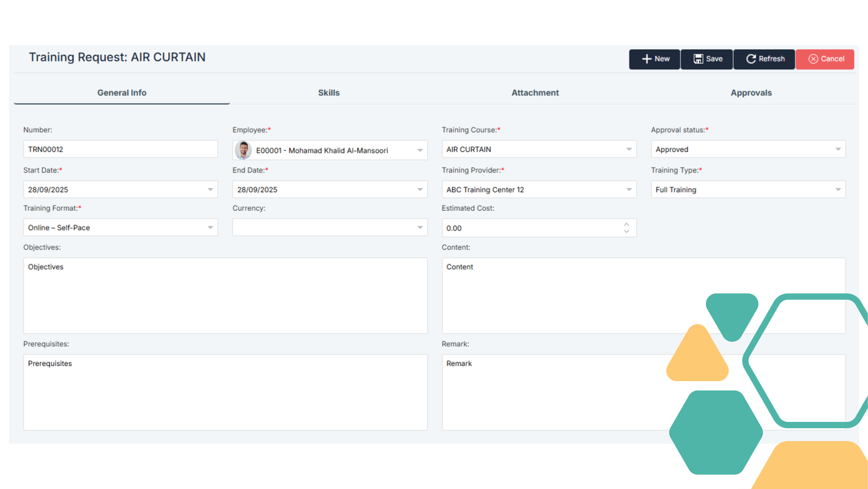This screenshot has height=489, width=868.
Task: Refresh the training request form
Action: pos(764,59)
